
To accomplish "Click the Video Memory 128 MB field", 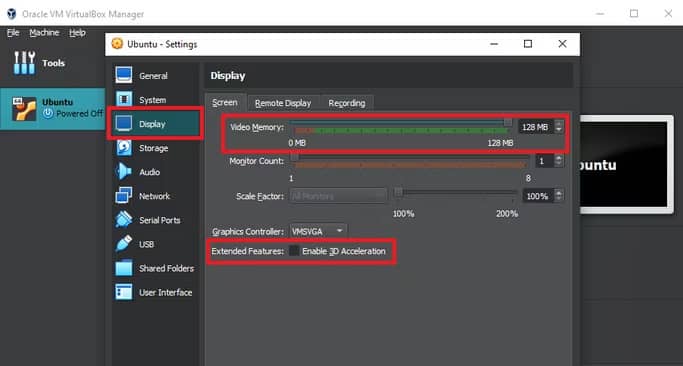I will [536, 127].
